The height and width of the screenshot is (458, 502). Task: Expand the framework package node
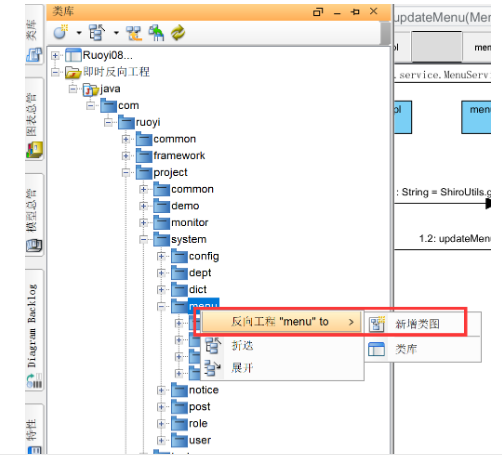pos(126,156)
